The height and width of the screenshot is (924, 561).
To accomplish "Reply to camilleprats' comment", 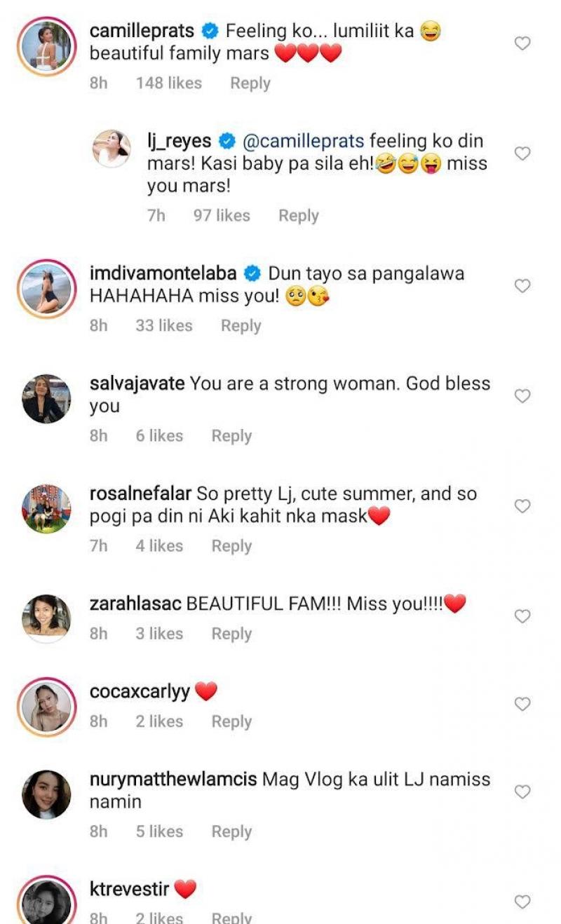I will point(250,83).
